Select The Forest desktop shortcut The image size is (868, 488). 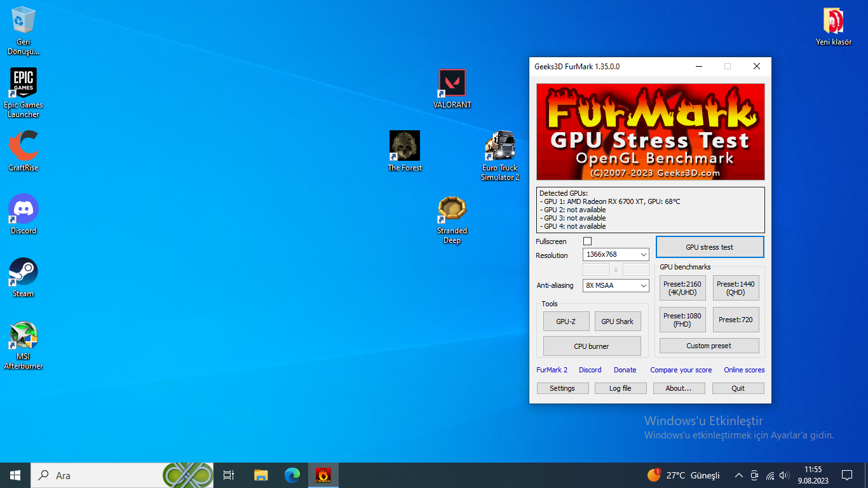pyautogui.click(x=405, y=151)
